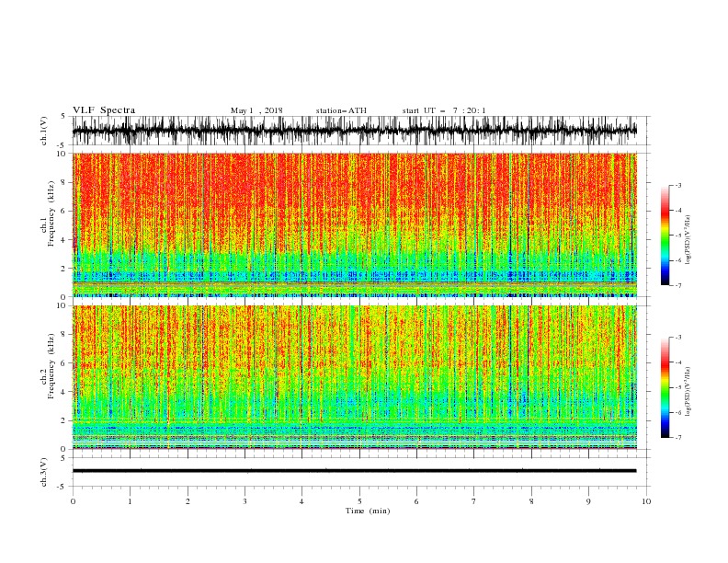Click the ch.2 Frequency (kHz) axis label
The height and width of the screenshot is (563, 728).
pos(47,366)
